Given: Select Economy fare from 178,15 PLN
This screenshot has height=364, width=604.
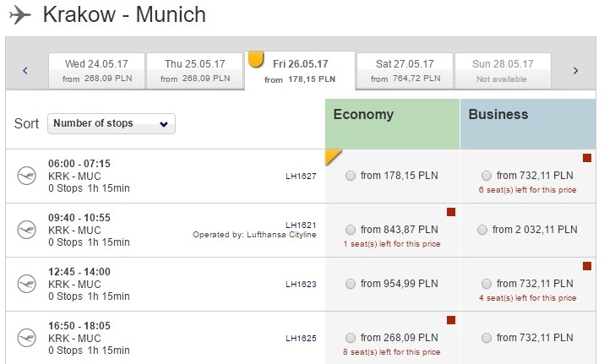Looking at the screenshot, I should tap(350, 176).
